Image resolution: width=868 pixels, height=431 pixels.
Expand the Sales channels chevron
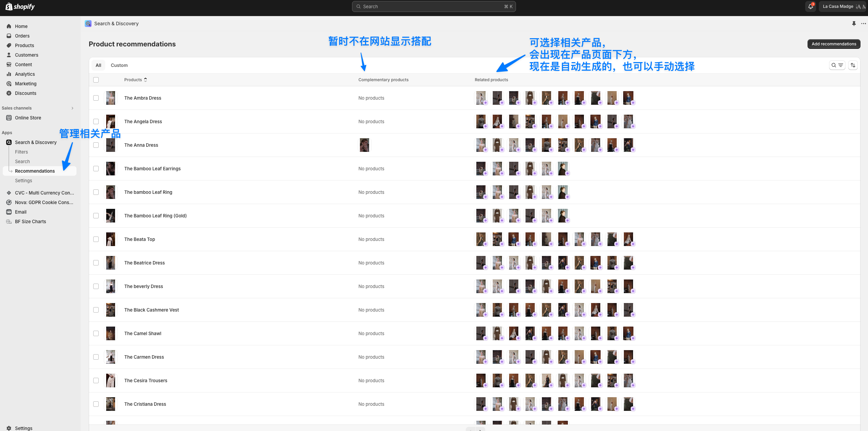(72, 108)
